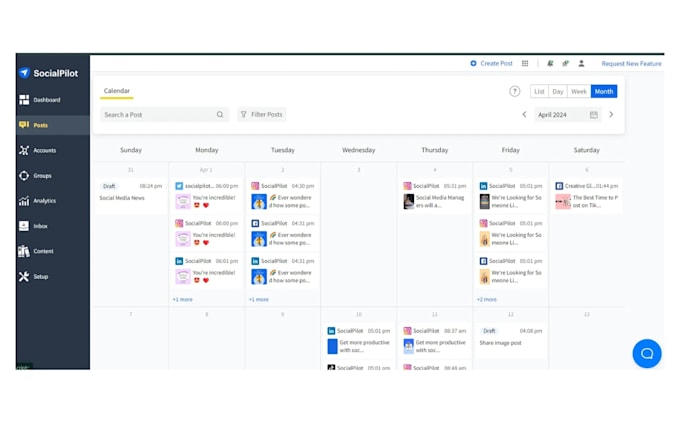Expand +1 more under Tuesday 2

click(x=258, y=299)
